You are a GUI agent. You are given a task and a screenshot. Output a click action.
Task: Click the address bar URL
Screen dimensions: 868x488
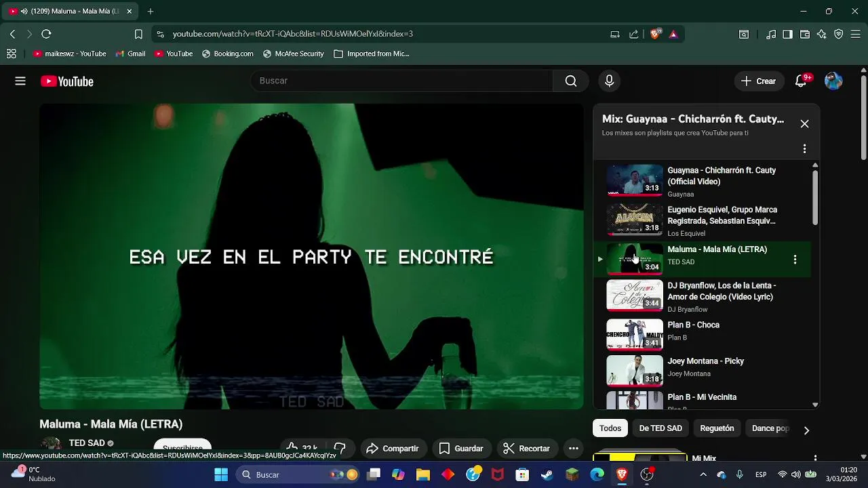(x=293, y=34)
